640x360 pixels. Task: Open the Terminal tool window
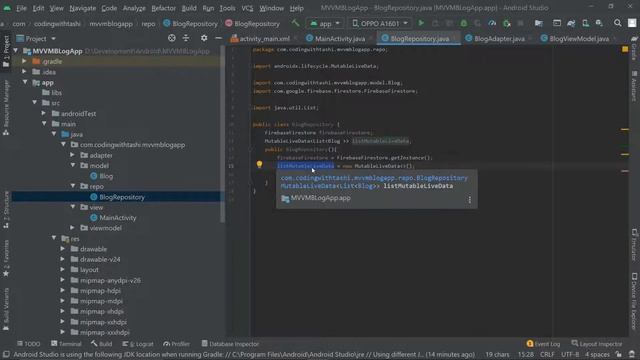[x=66, y=344]
